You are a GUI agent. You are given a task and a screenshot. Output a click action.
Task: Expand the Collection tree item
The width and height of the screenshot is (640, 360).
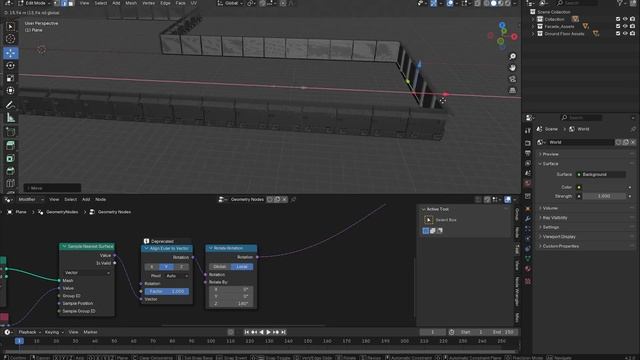pos(533,19)
